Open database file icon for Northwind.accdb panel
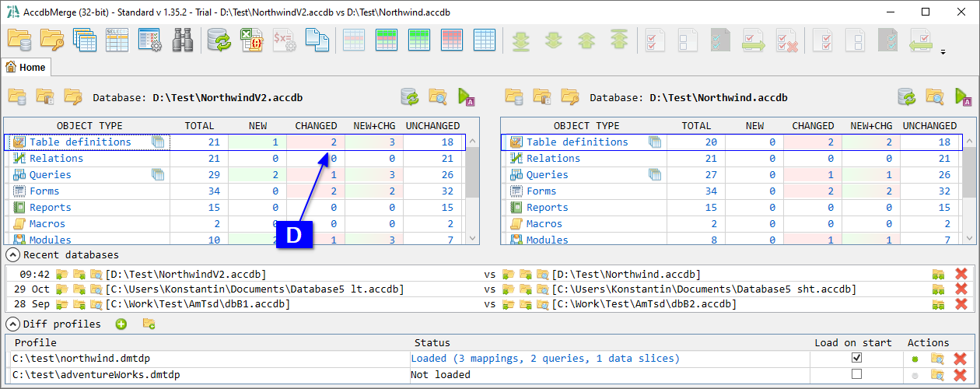Image resolution: width=980 pixels, height=389 pixels. [x=514, y=96]
